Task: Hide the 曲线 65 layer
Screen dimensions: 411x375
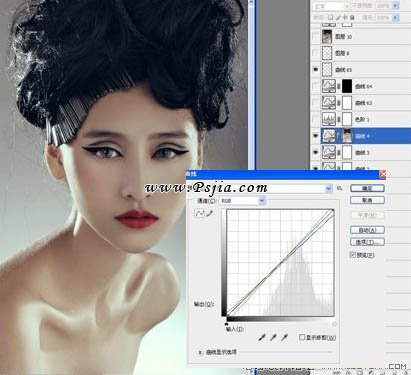Action: [x=315, y=70]
